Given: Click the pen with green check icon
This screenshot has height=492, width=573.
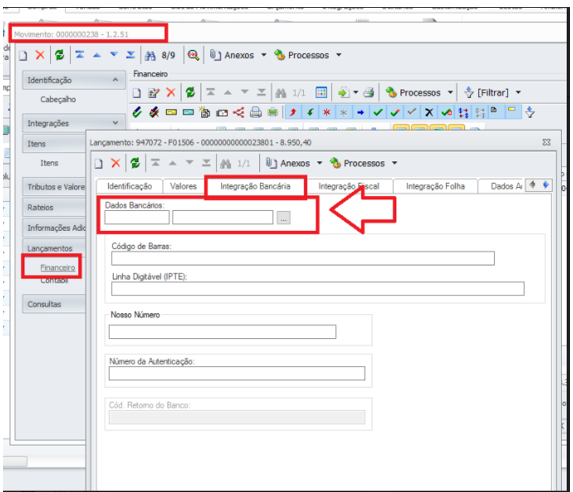Looking at the screenshot, I should [137, 112].
